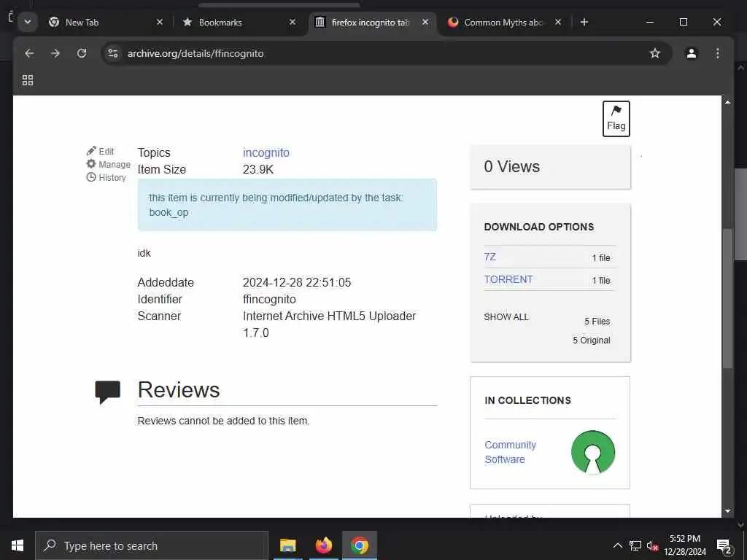The image size is (747, 560).
Task: Click the '5 Original' files text
Action: pyautogui.click(x=591, y=340)
